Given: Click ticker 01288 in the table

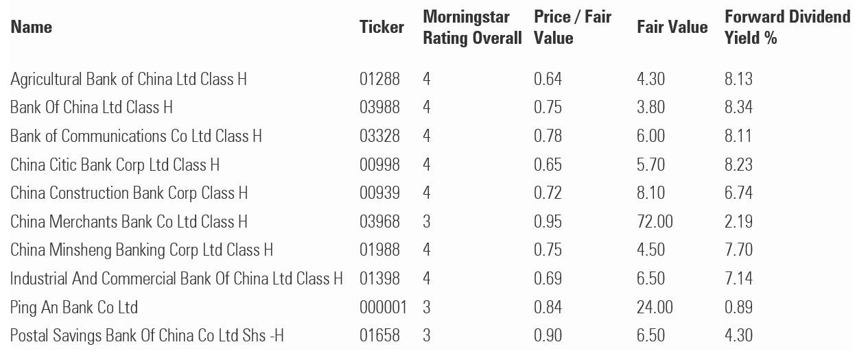Looking at the screenshot, I should pos(379,79).
